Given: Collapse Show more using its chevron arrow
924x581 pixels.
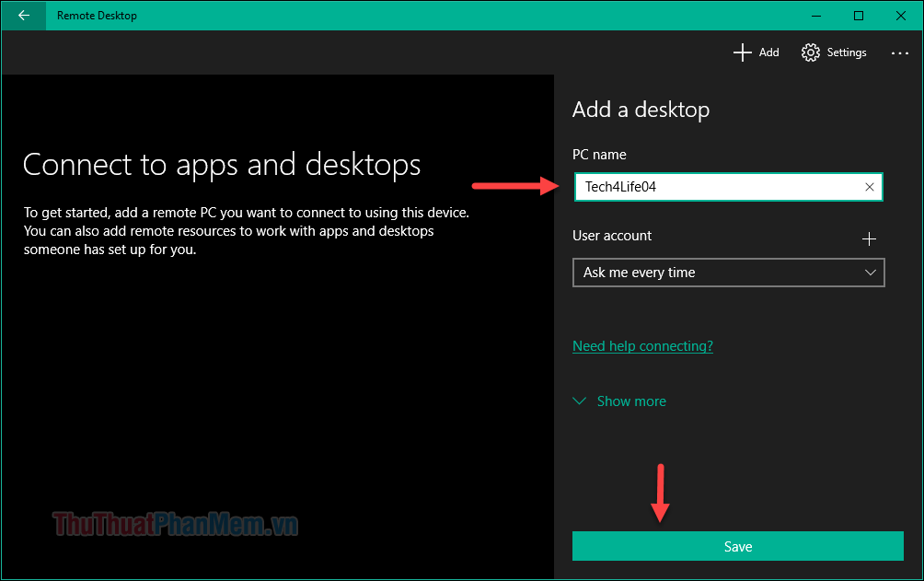Looking at the screenshot, I should [579, 401].
